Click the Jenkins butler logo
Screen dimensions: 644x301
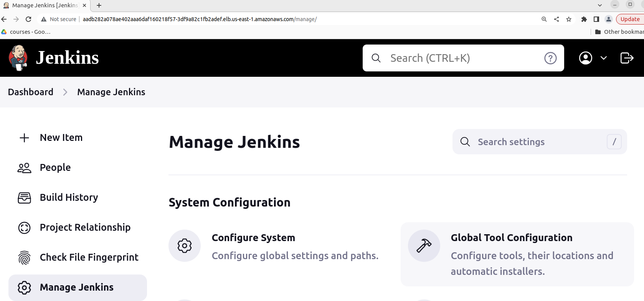click(18, 58)
